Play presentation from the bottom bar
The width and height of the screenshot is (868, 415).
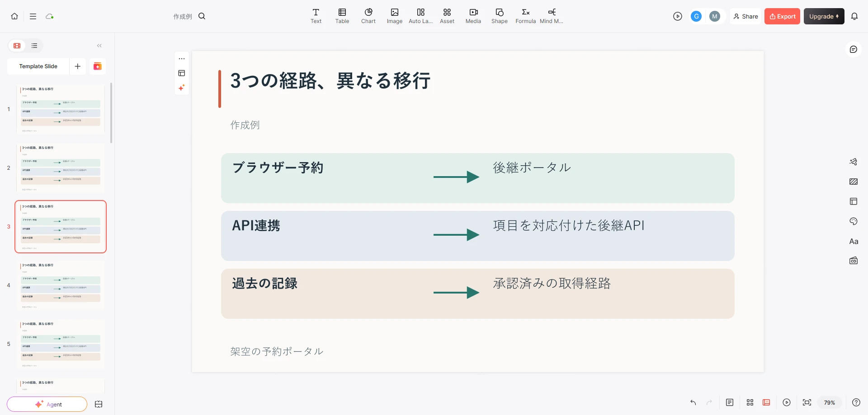[x=787, y=402]
